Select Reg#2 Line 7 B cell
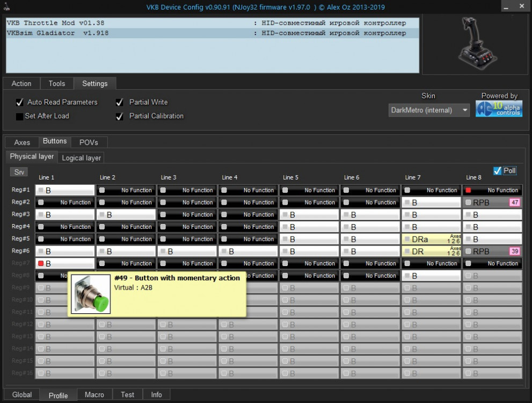 tap(431, 203)
